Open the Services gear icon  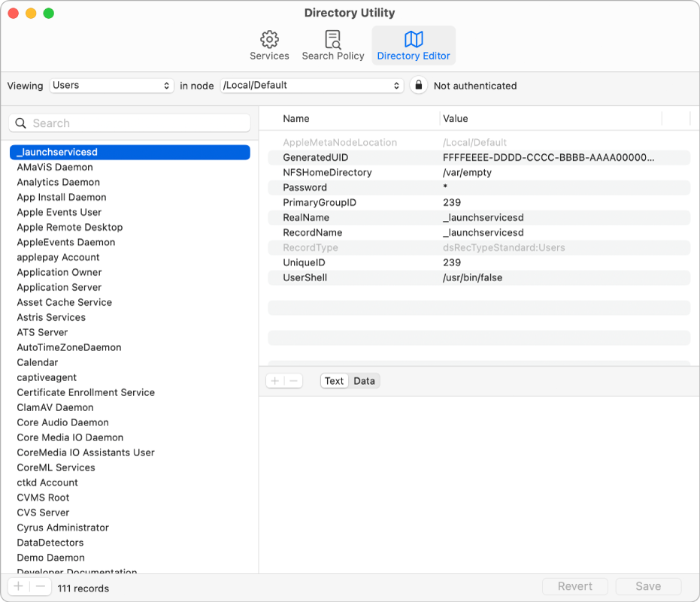pyautogui.click(x=269, y=40)
